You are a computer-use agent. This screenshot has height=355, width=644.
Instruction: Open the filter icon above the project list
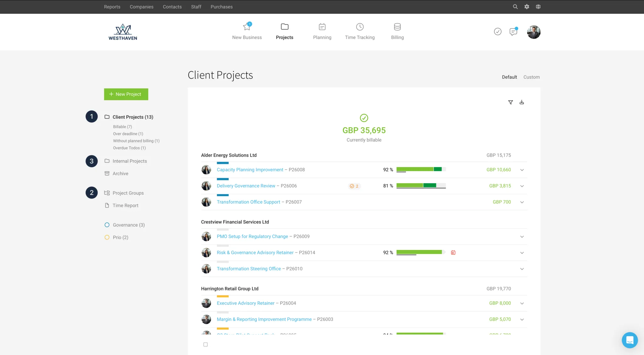click(x=510, y=102)
